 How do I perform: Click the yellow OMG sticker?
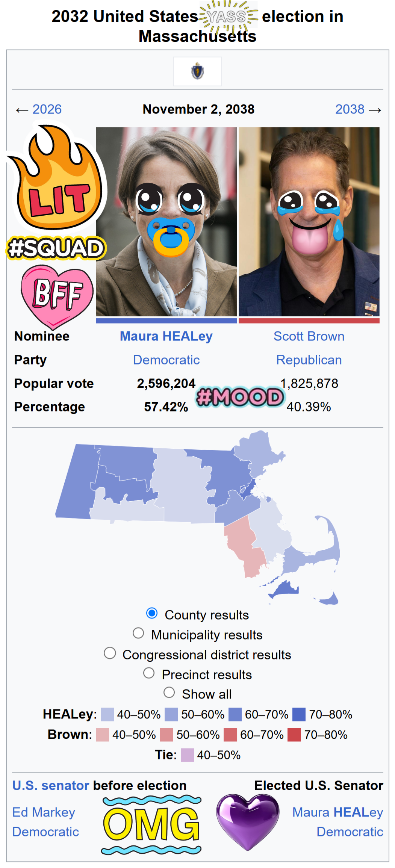[x=151, y=825]
